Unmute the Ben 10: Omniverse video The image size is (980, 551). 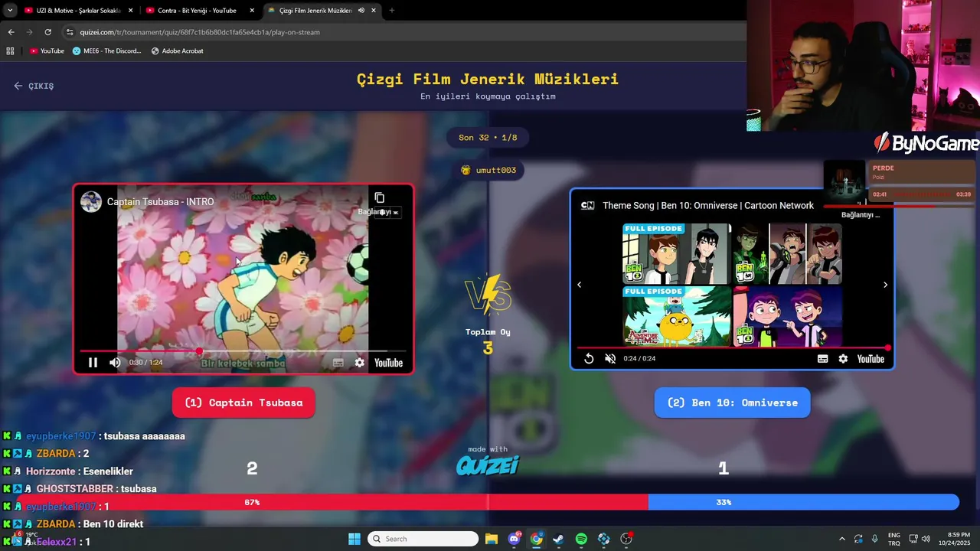coord(610,358)
